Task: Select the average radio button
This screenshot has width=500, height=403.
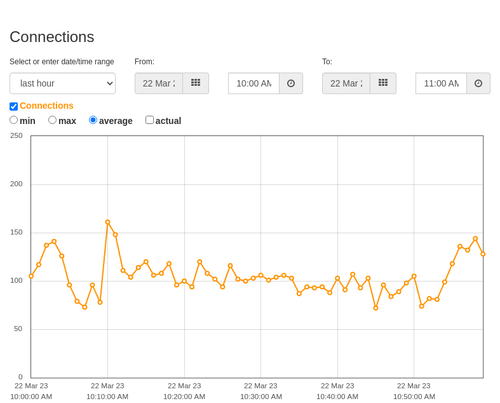Action: (x=93, y=120)
